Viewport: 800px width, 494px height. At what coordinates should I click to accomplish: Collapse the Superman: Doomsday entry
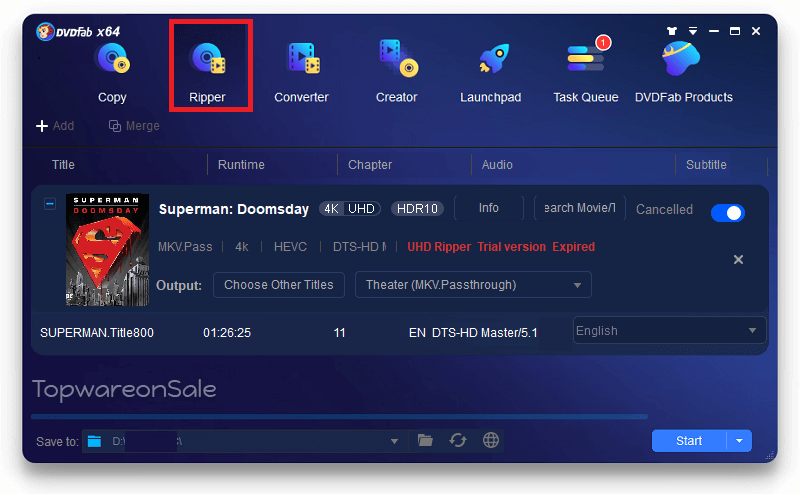(x=50, y=204)
